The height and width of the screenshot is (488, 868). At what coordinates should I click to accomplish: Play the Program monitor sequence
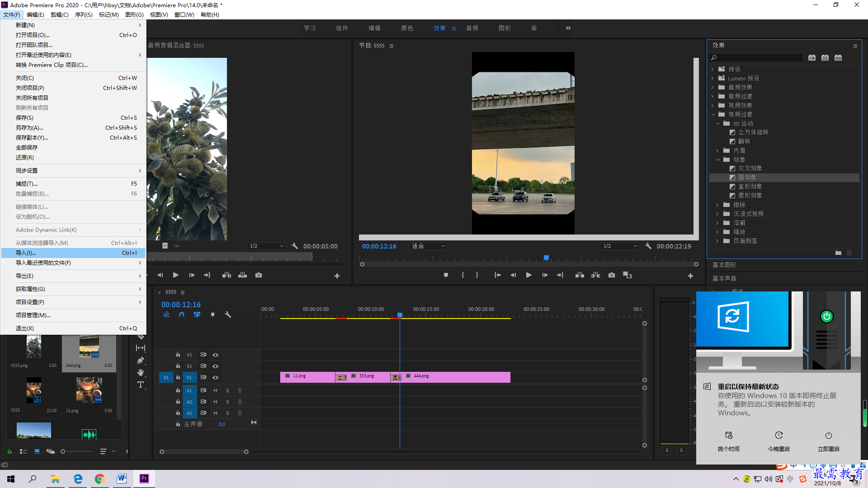point(528,275)
